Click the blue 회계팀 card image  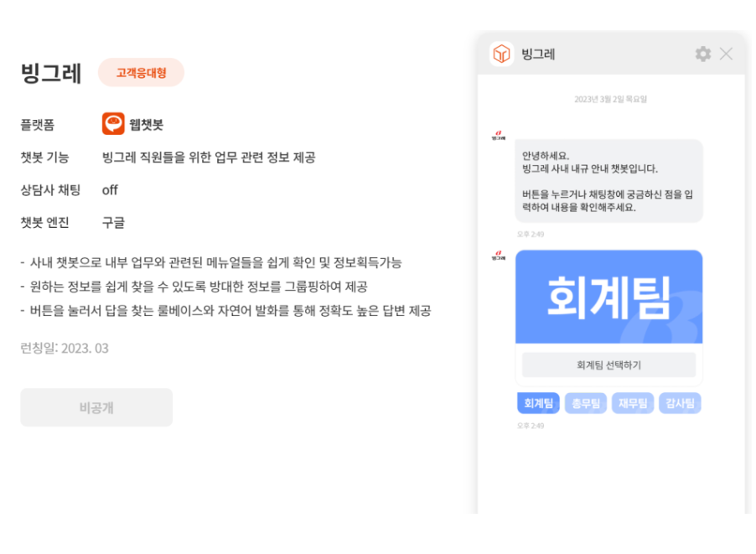609,297
